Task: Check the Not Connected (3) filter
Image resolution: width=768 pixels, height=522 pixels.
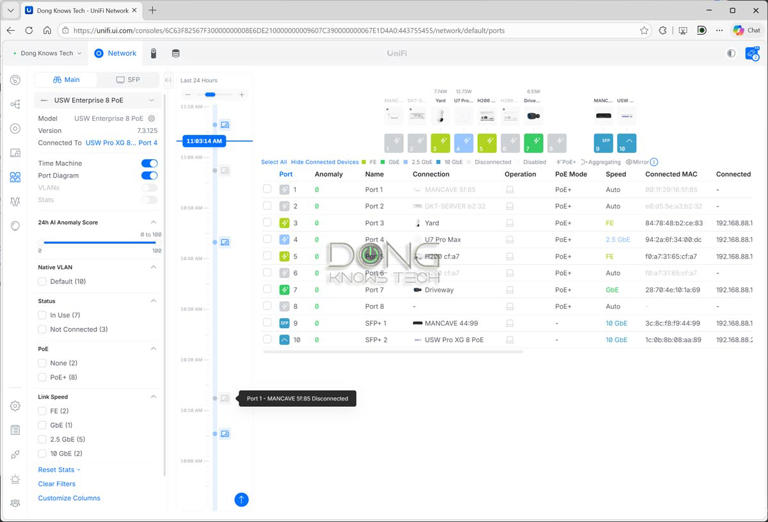Action: coord(42,330)
